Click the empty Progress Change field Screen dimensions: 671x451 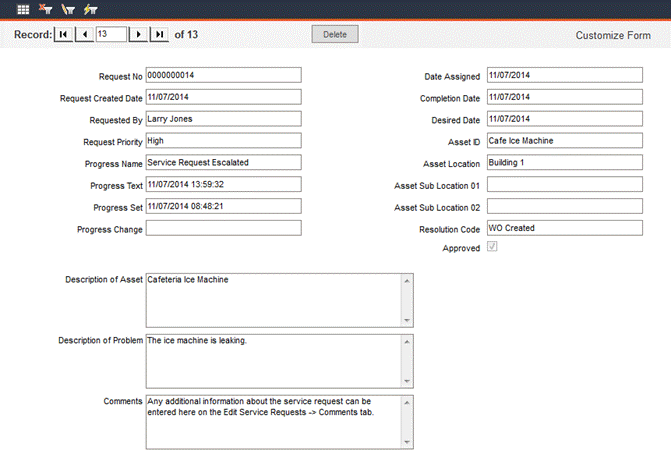[x=223, y=228]
